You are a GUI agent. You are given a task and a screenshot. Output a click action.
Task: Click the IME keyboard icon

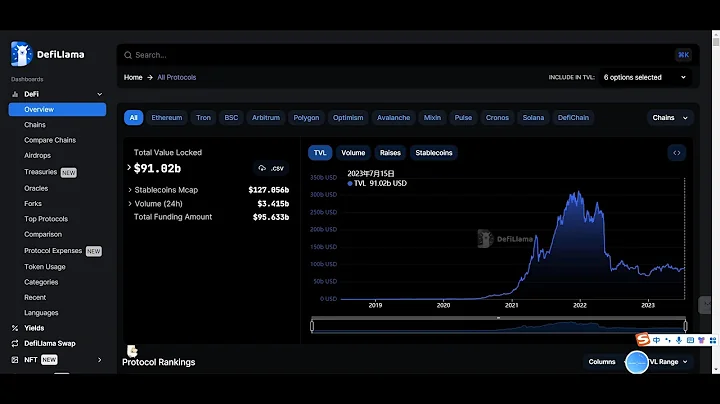click(690, 340)
